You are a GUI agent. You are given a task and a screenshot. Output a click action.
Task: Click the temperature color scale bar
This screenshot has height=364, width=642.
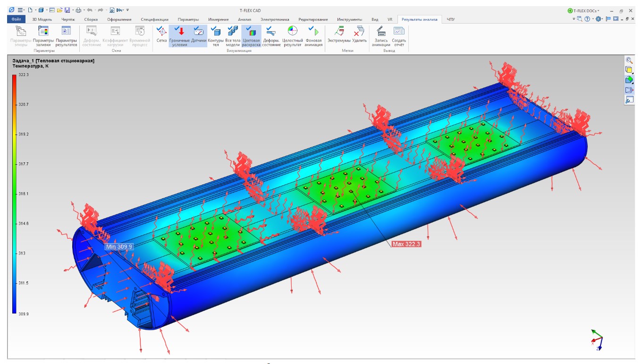click(x=14, y=194)
